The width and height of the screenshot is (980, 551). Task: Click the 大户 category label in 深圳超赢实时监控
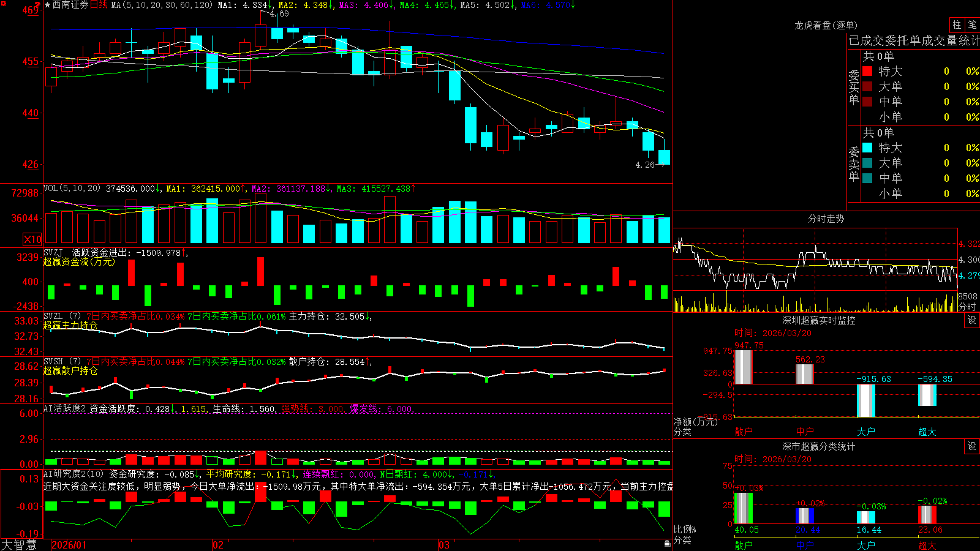866,432
